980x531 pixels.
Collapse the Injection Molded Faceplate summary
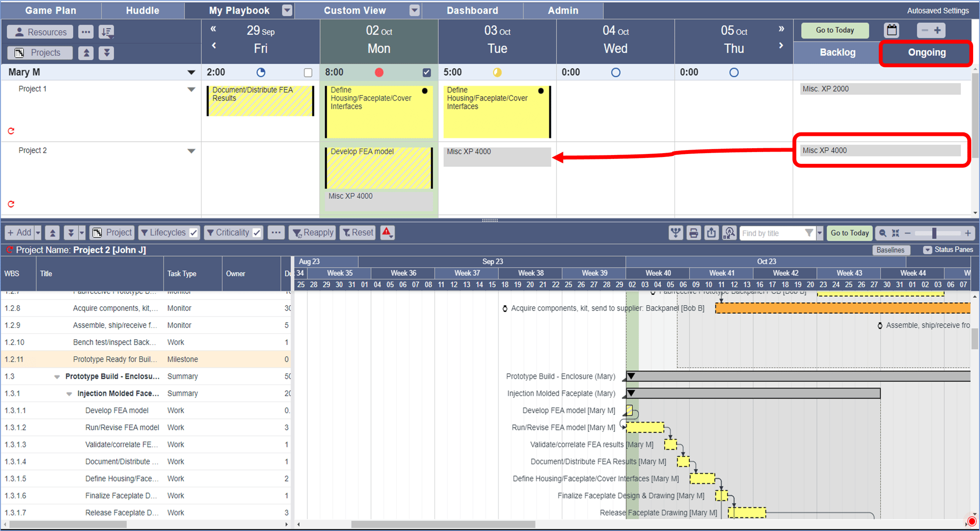point(69,394)
